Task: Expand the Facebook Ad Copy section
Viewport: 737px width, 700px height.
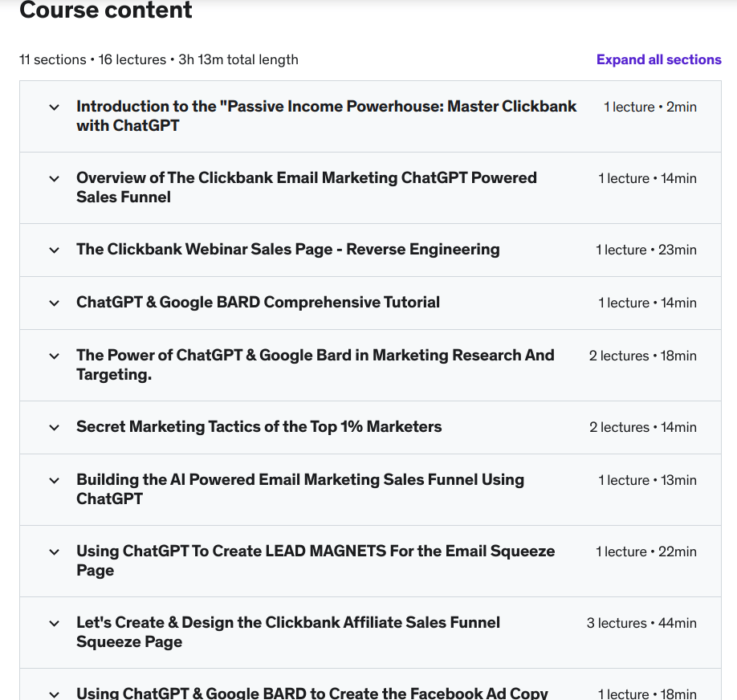Action: tap(54, 692)
